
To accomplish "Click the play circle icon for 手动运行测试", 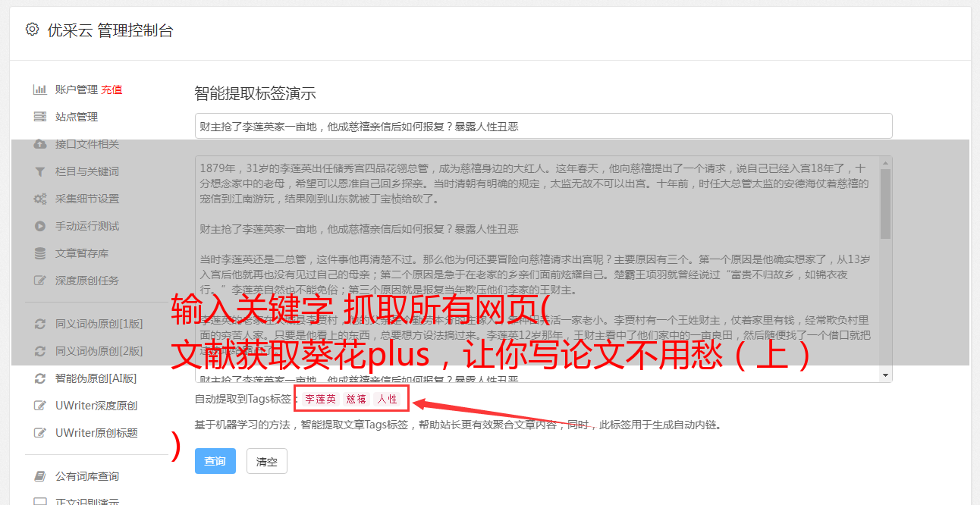I will pyautogui.click(x=40, y=226).
